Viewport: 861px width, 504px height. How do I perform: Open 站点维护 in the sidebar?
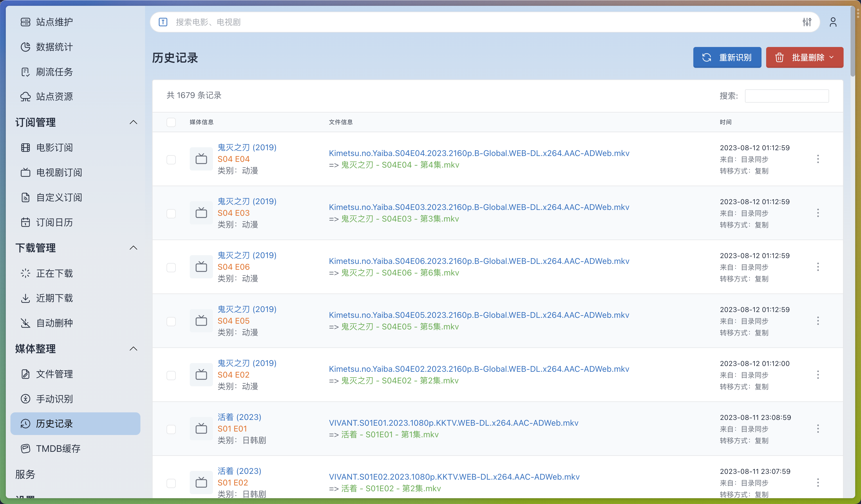[75, 22]
